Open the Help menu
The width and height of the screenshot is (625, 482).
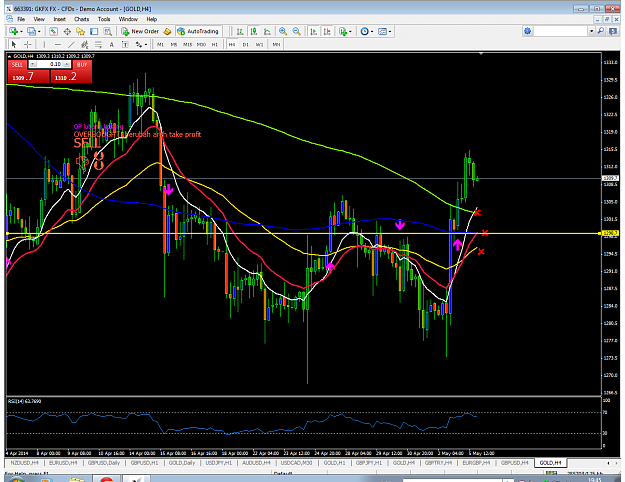pyautogui.click(x=151, y=19)
